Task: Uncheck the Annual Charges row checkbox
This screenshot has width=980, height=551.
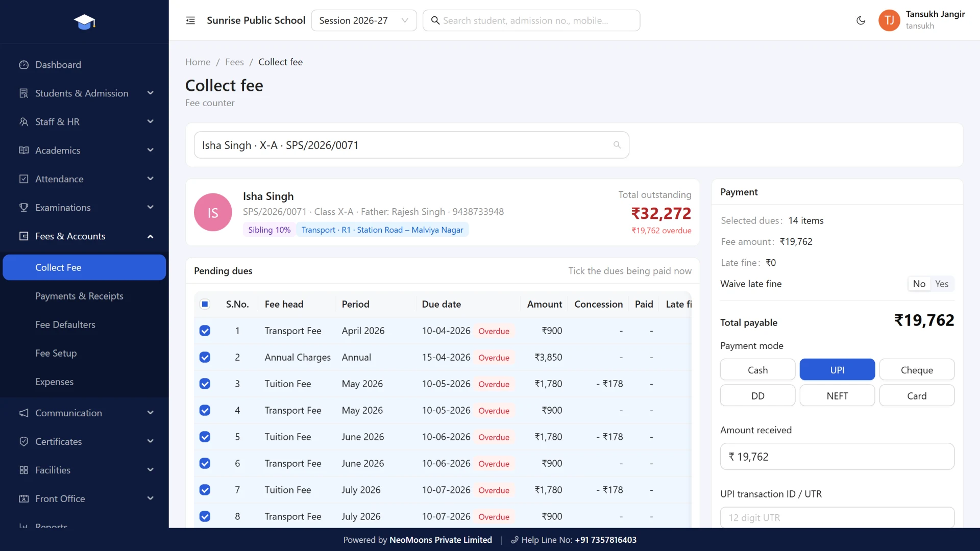Action: (205, 357)
